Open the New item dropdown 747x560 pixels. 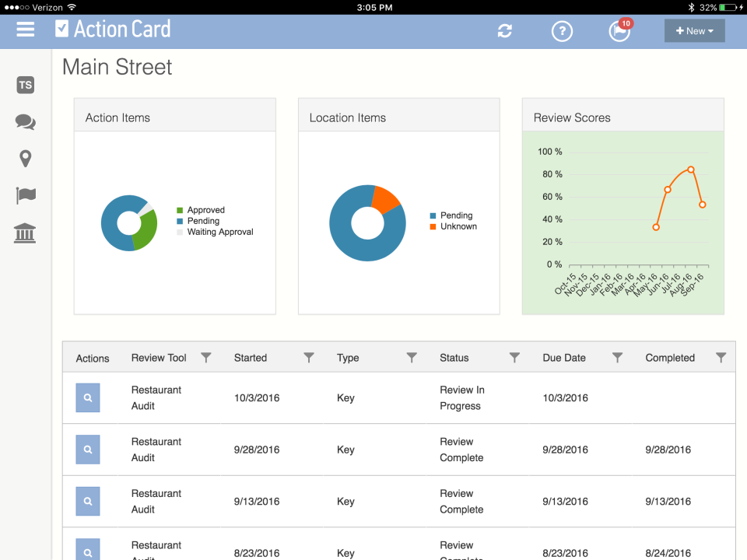click(x=694, y=30)
